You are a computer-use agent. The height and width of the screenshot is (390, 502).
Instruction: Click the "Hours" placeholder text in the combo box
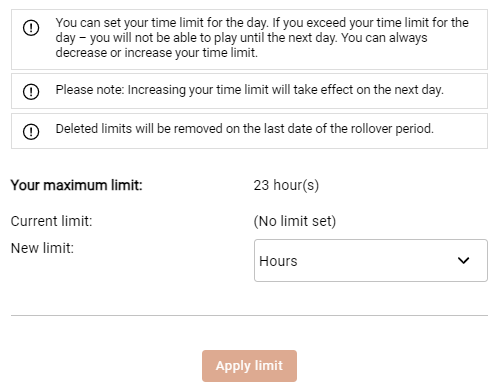tap(278, 261)
